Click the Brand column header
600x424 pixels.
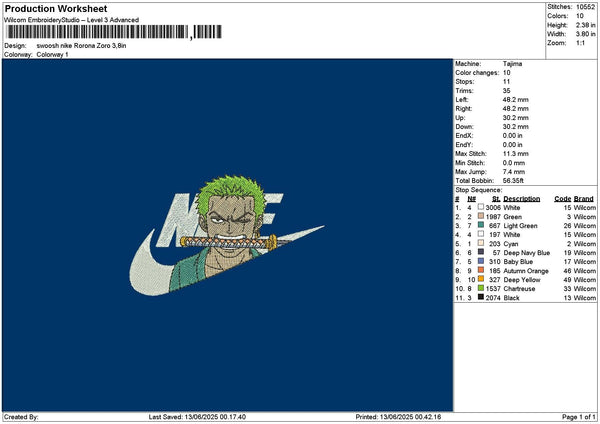[x=584, y=198]
